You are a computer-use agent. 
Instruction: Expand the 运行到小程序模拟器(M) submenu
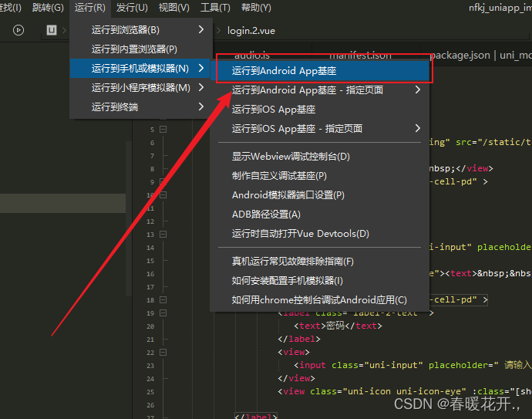[x=139, y=88]
